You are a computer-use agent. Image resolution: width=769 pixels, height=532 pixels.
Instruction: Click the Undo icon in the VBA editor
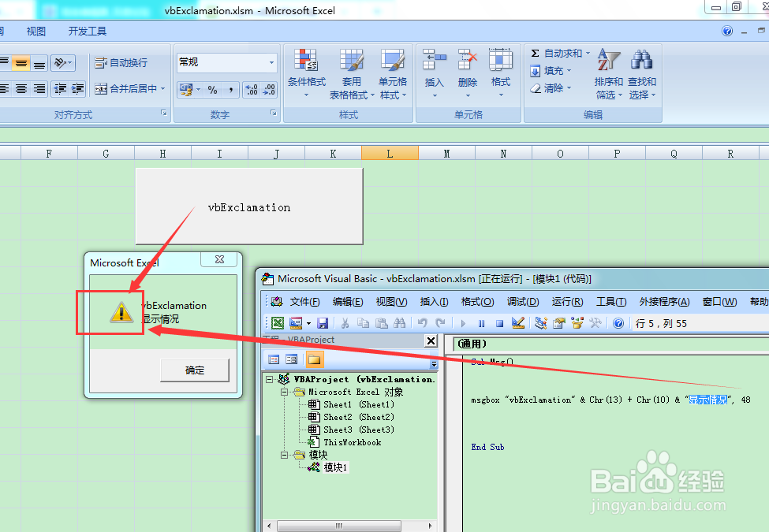point(421,322)
